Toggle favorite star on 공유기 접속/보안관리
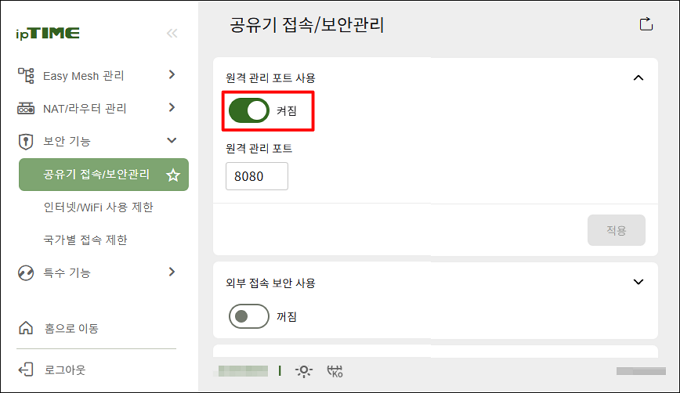This screenshot has height=393, width=680. (x=173, y=175)
